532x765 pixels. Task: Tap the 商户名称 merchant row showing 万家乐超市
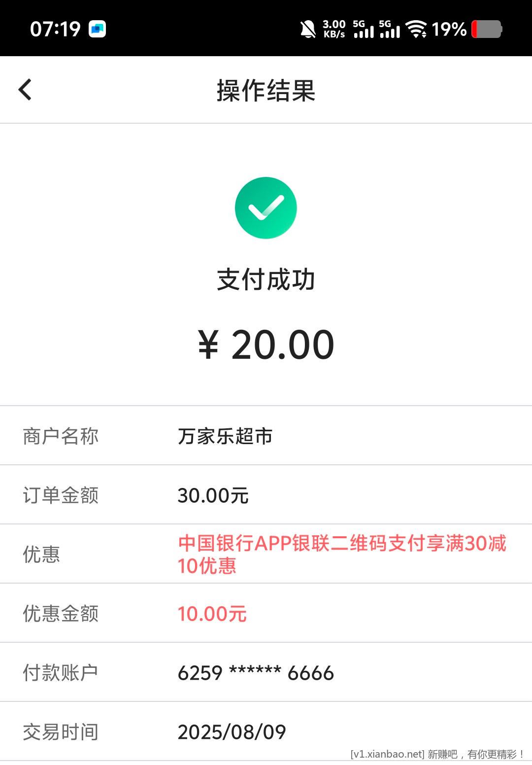[x=266, y=435]
